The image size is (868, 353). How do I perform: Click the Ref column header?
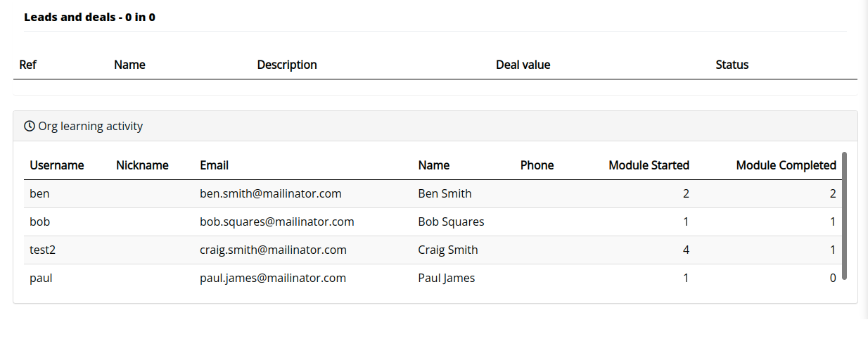pos(28,65)
